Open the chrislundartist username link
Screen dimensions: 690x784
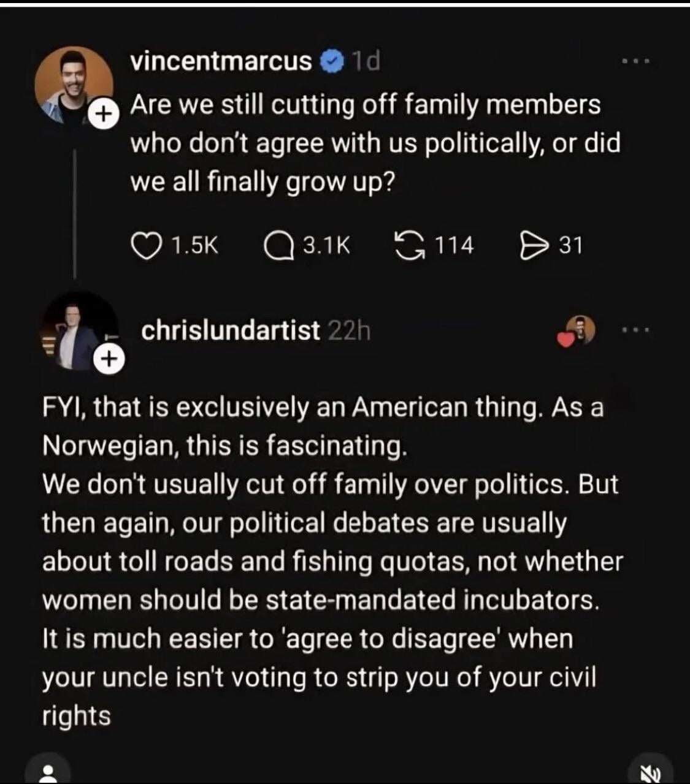[x=231, y=332]
